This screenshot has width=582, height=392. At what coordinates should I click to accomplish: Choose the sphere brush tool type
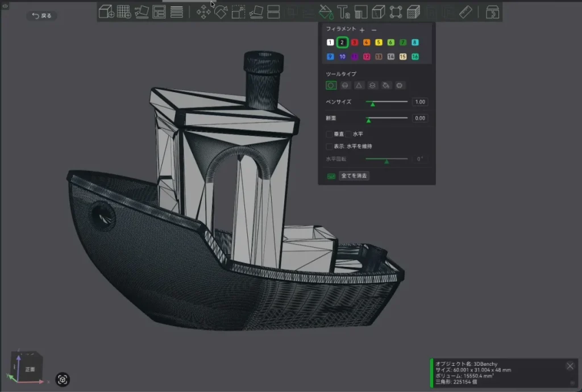click(345, 85)
